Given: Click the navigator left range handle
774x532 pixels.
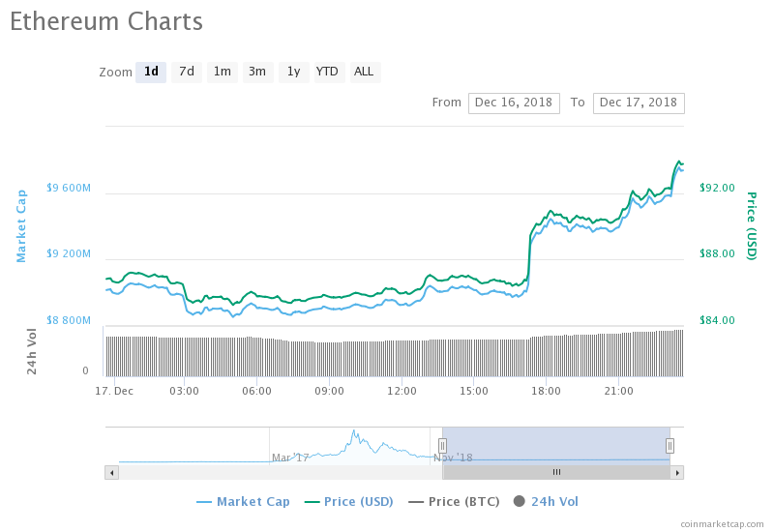Looking at the screenshot, I should click(442, 446).
